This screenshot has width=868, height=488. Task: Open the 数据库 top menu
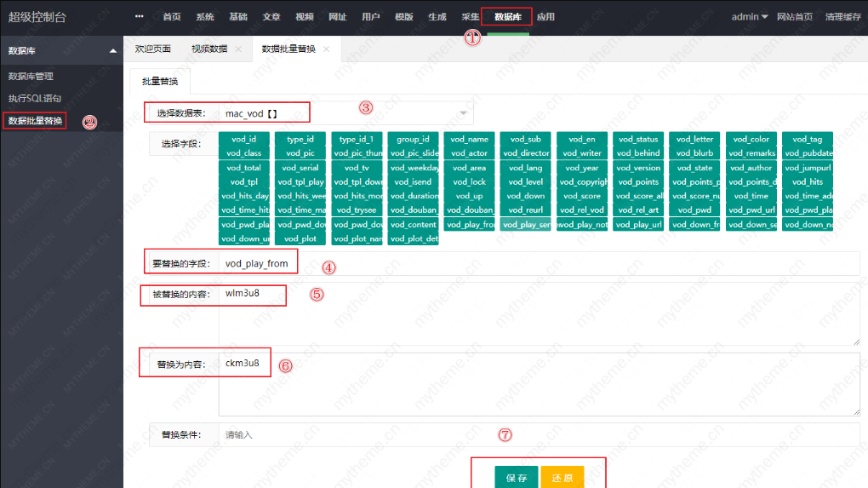pyautogui.click(x=507, y=17)
